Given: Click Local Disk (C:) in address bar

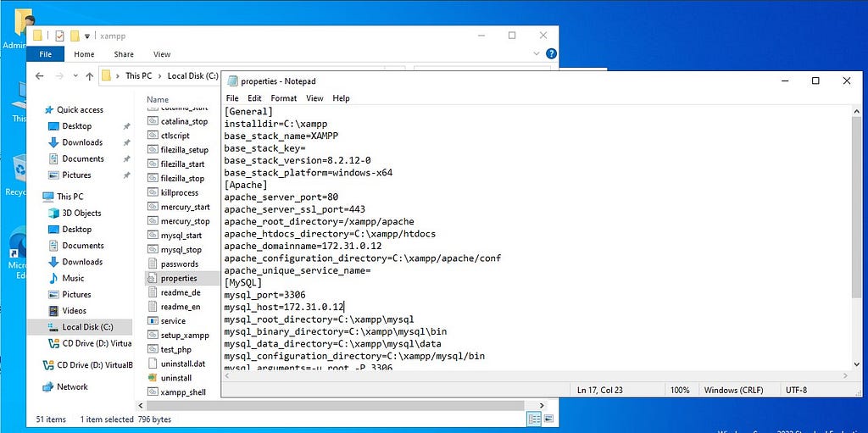Looking at the screenshot, I should 192,76.
